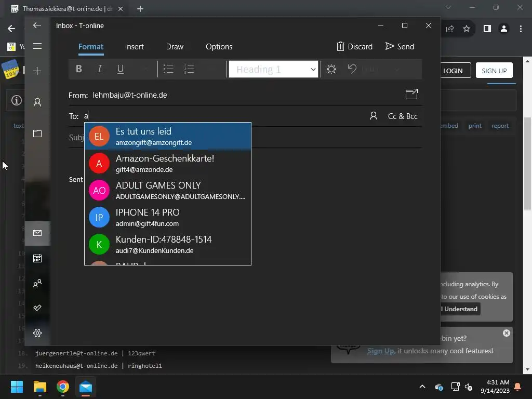Image resolution: width=532 pixels, height=399 pixels.
Task: Choose contacts with the person icon
Action: (x=374, y=116)
